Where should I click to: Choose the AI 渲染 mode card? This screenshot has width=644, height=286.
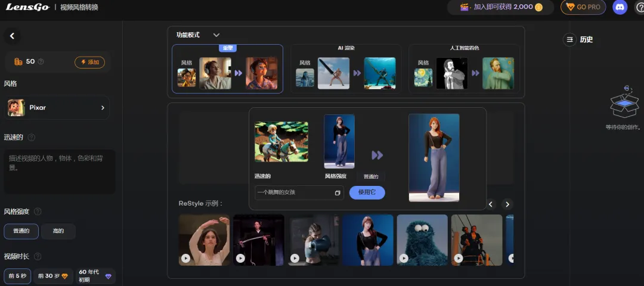coord(346,69)
